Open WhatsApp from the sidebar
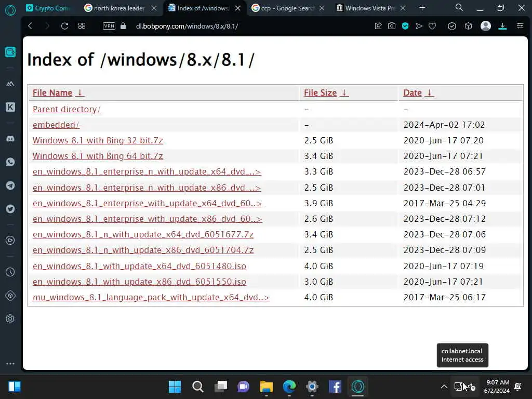This screenshot has height=399, width=532. click(10, 162)
